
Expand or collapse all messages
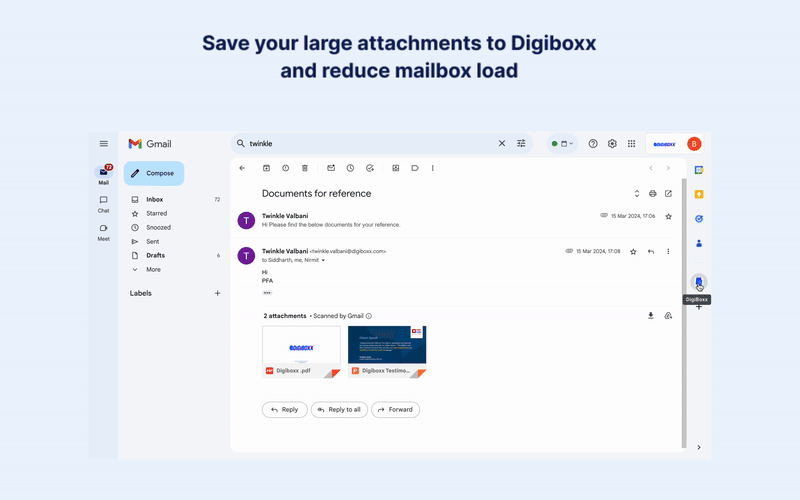pos(637,193)
